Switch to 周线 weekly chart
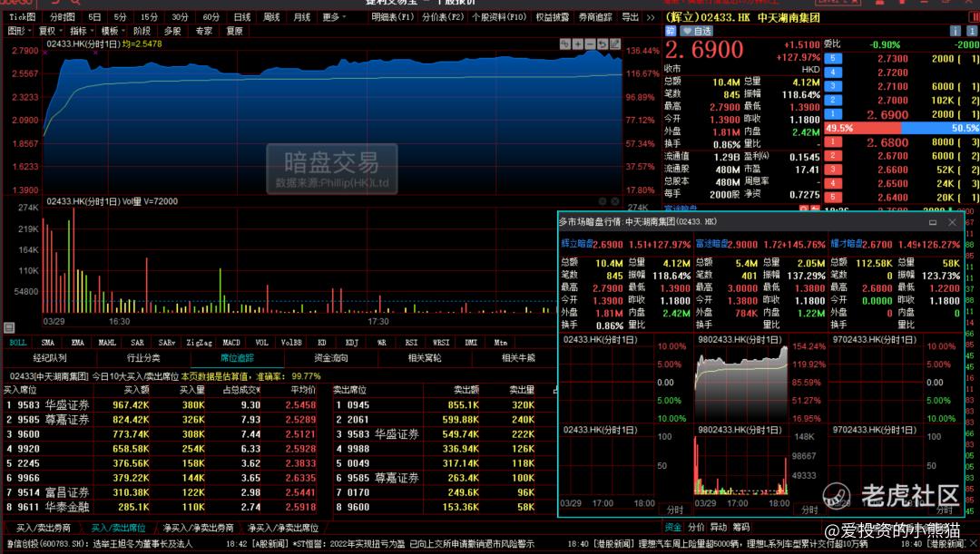 271,17
